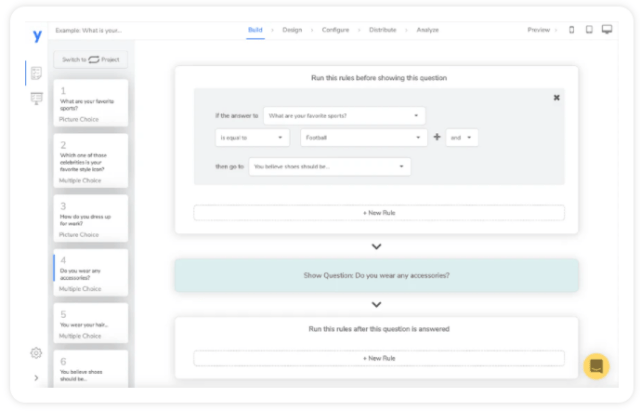
Task: Switch preview to mobile phone icon
Action: [x=572, y=30]
